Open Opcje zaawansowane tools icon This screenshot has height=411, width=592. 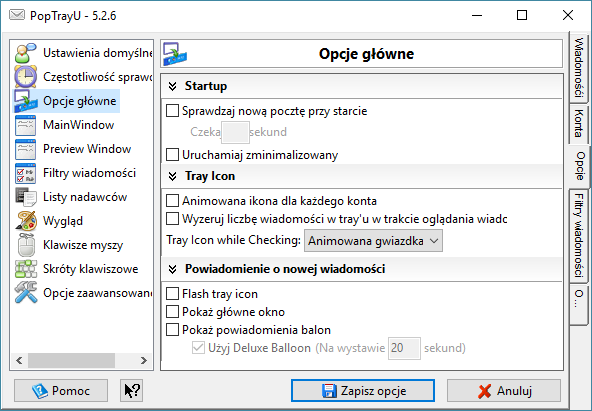[x=26, y=293]
